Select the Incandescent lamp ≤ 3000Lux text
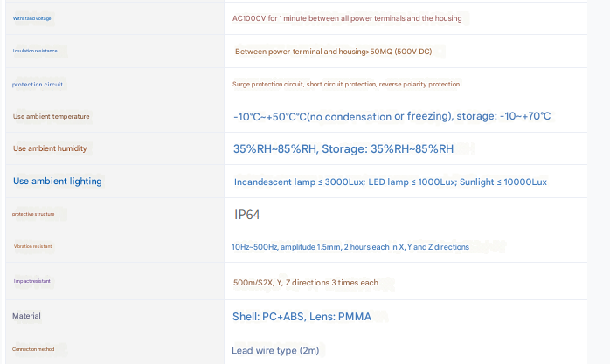The width and height of the screenshot is (610, 364). coord(390,182)
